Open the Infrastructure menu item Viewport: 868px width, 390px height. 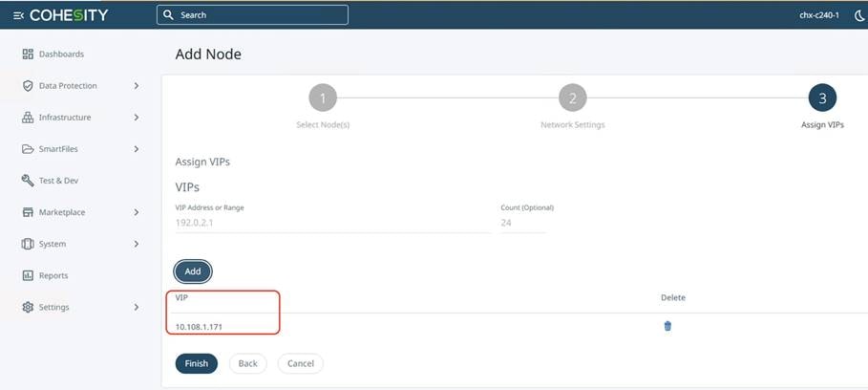tap(65, 118)
